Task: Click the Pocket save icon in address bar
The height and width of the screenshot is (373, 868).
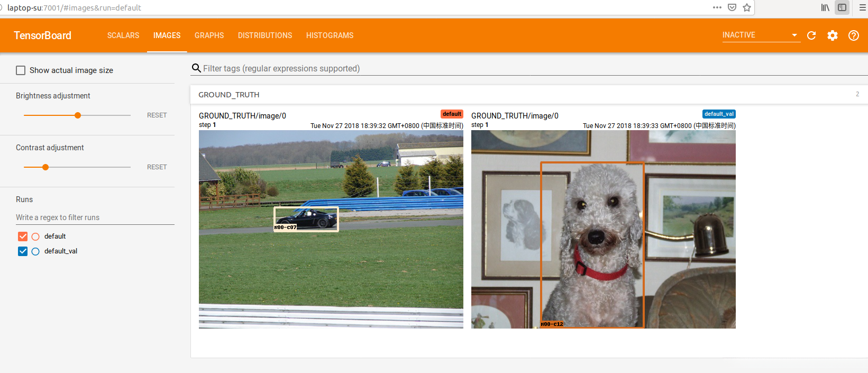Action: (732, 7)
